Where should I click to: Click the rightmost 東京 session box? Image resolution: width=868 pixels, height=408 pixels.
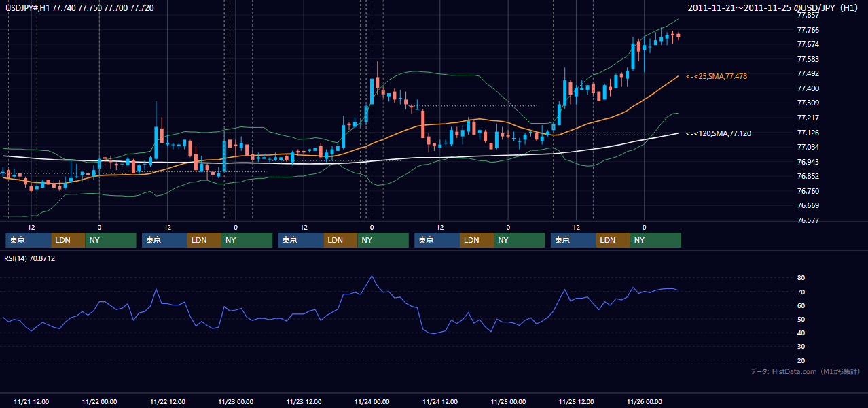574,240
